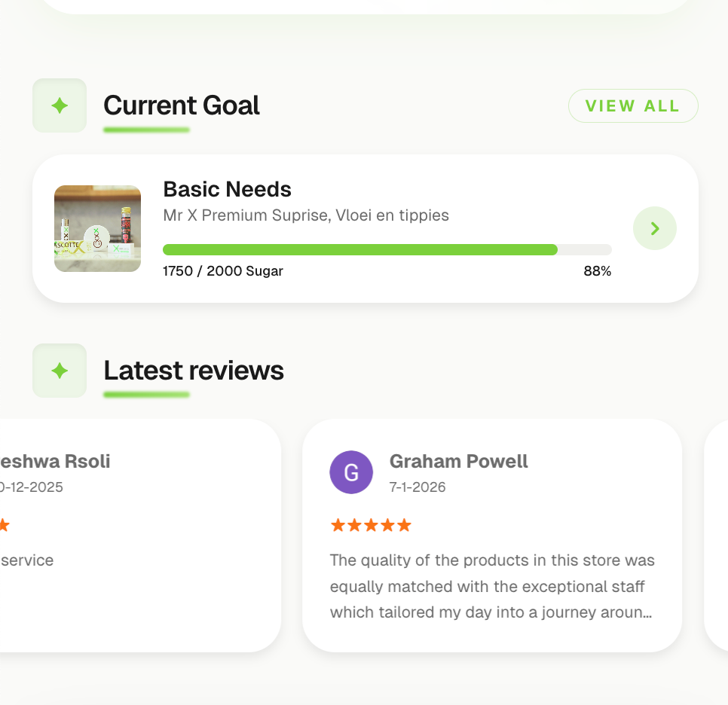Screen dimensions: 728x705
Task: Click the orange star on Rsoli's review
Action: click(3, 525)
